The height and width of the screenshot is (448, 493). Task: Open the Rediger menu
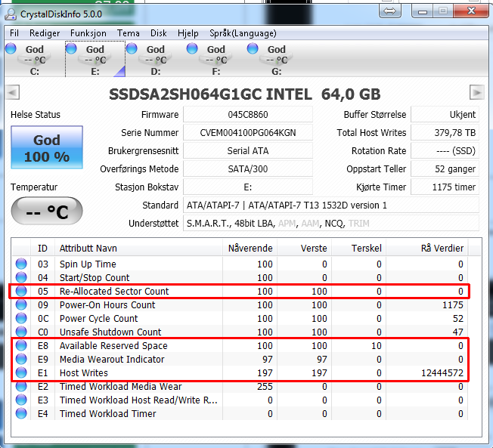tap(45, 33)
